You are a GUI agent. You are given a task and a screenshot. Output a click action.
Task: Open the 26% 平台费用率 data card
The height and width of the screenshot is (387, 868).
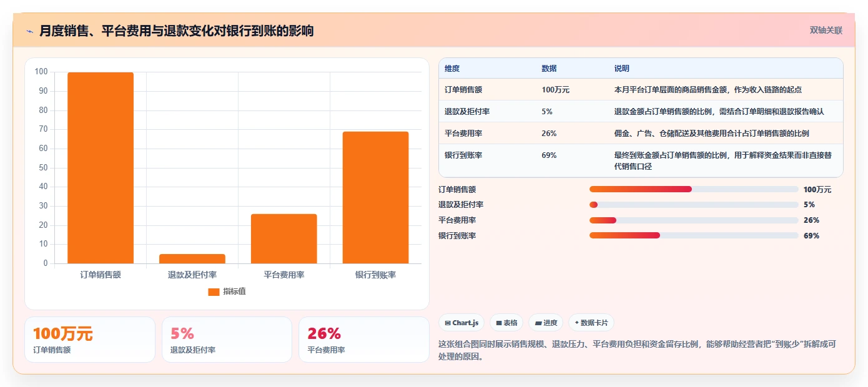tap(364, 340)
